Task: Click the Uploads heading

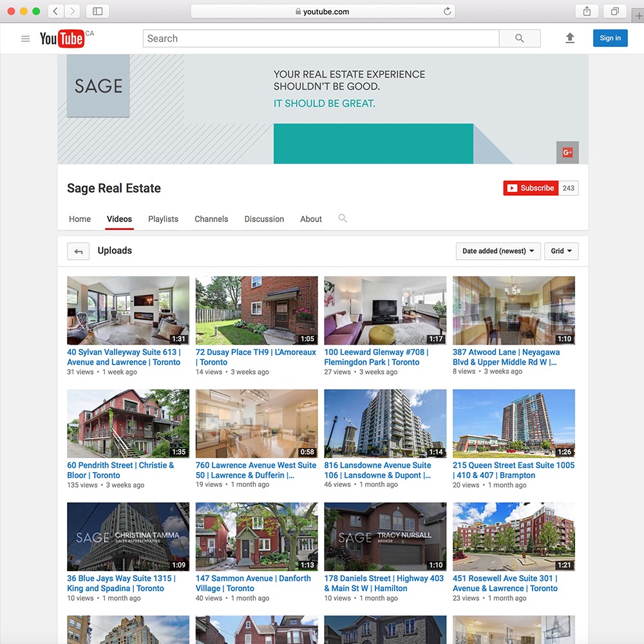Action: click(115, 251)
